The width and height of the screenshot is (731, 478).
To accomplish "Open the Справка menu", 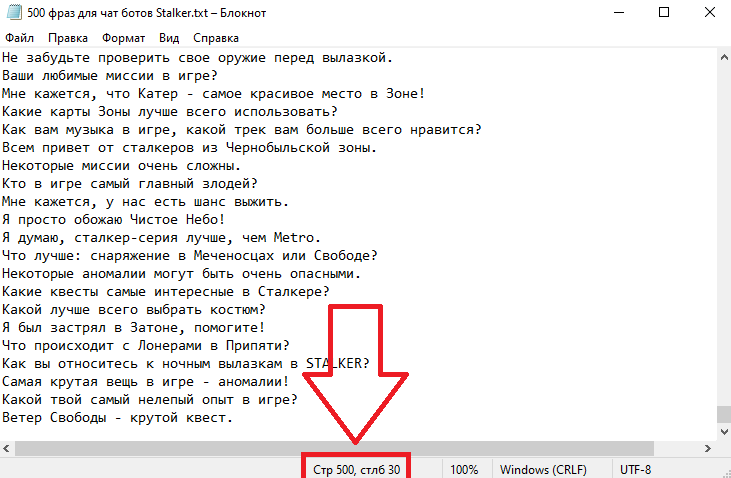I will click(x=216, y=38).
